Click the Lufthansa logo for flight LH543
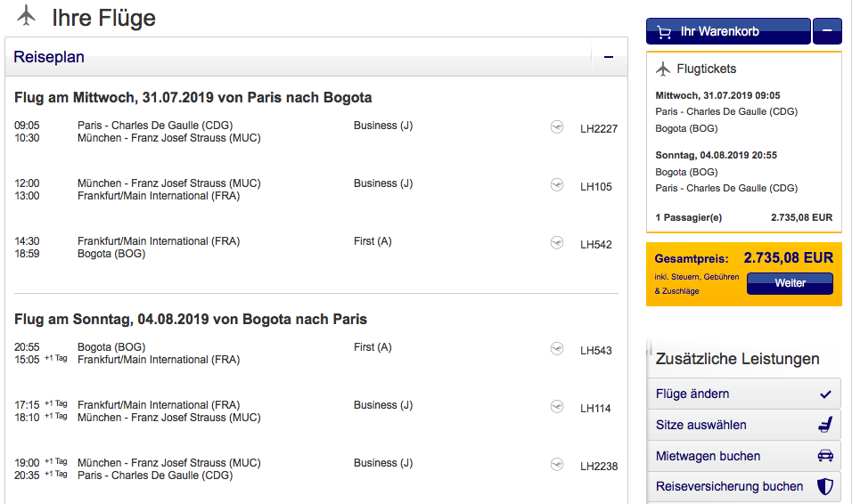The height and width of the screenshot is (504, 852). point(557,349)
